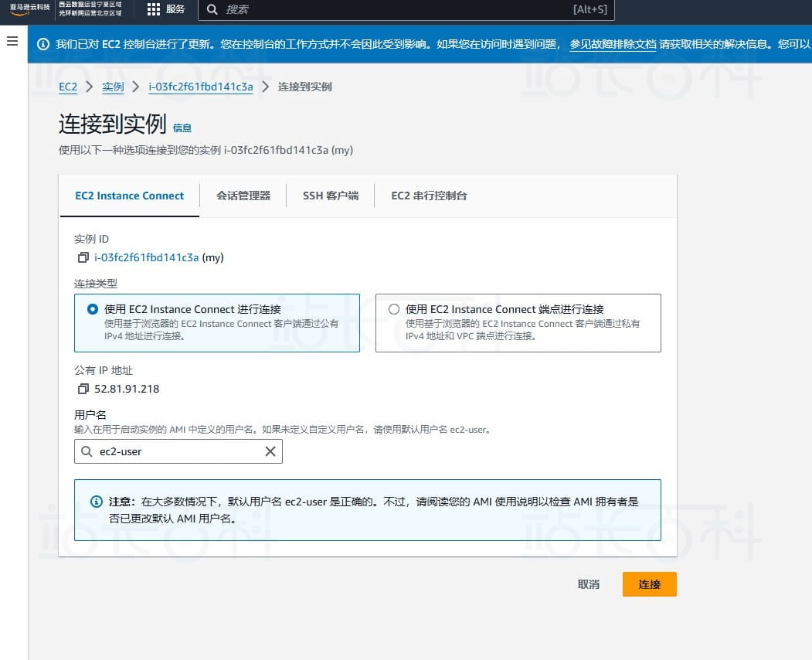Click the search magnifier in the top bar
The height and width of the screenshot is (660, 812).
pyautogui.click(x=211, y=10)
